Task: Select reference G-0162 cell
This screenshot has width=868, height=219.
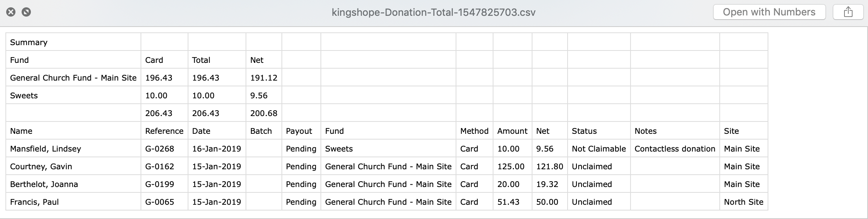Action: (164, 166)
